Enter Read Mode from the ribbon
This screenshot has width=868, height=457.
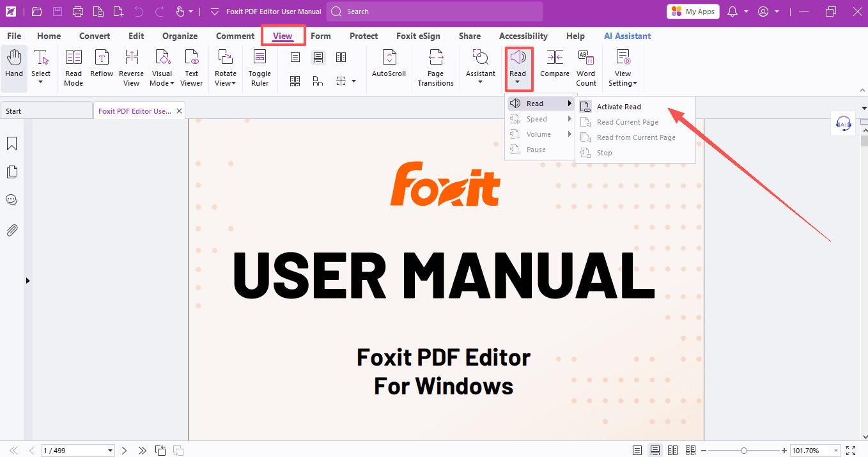74,68
